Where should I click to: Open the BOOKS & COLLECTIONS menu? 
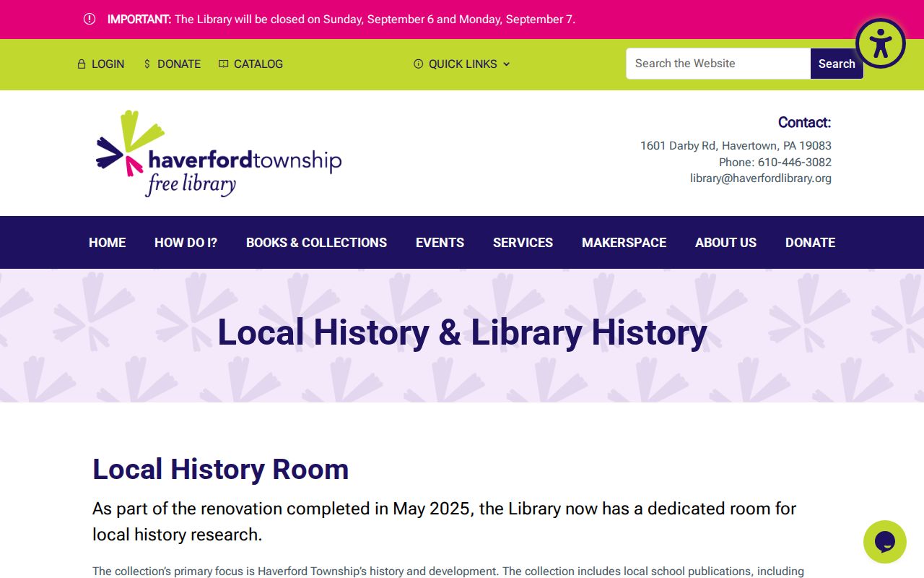pos(316,243)
